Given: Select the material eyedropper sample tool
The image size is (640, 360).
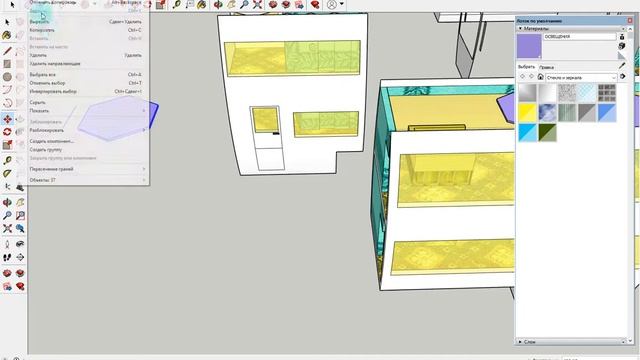Looking at the screenshot, I should [x=622, y=66].
